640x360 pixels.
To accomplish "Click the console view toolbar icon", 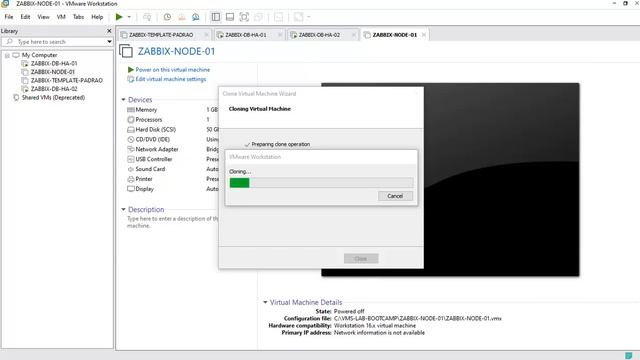I will (x=278, y=17).
